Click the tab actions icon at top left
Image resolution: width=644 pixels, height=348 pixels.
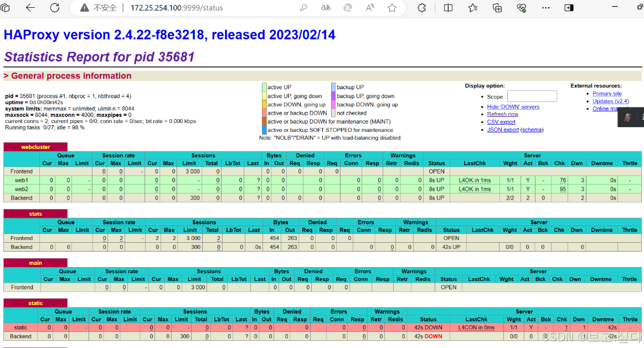[x=5, y=7]
